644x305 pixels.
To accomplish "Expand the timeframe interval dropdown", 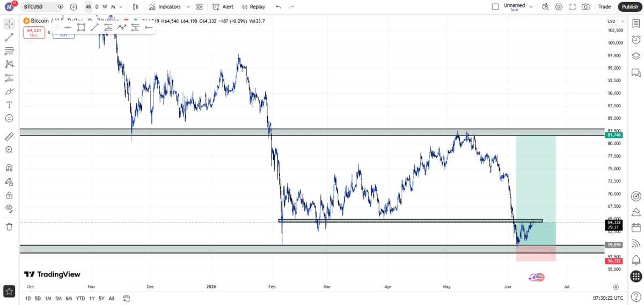I will 121,7.
